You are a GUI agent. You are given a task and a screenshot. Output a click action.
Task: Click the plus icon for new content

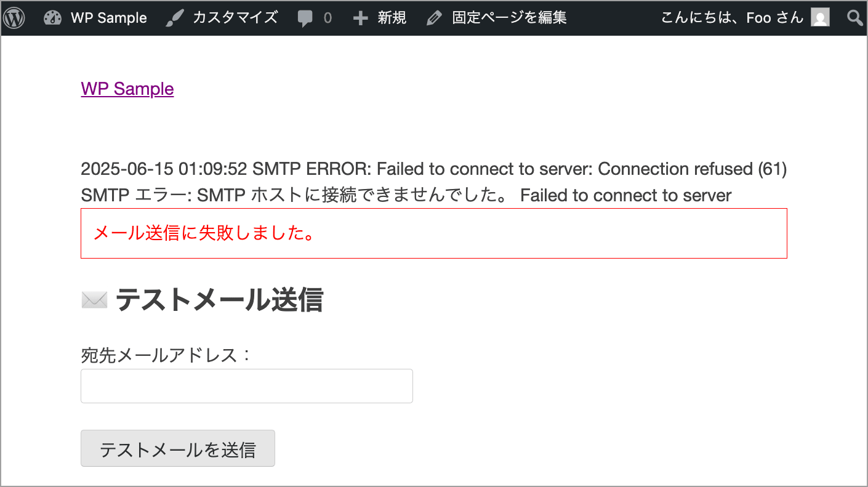click(360, 18)
